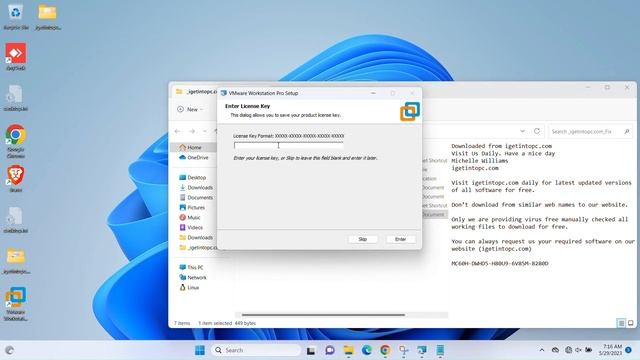Close the File Explorer window
Viewport: 640px width, 360px height.
tap(627, 87)
